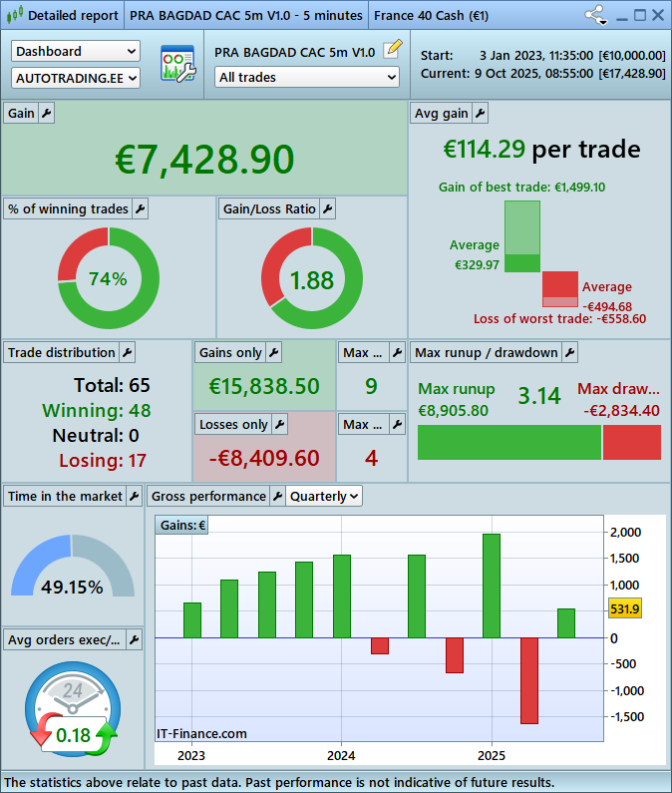This screenshot has width=672, height=793.
Task: Open the report settings icon beside Dashboard
Action: pos(178,64)
